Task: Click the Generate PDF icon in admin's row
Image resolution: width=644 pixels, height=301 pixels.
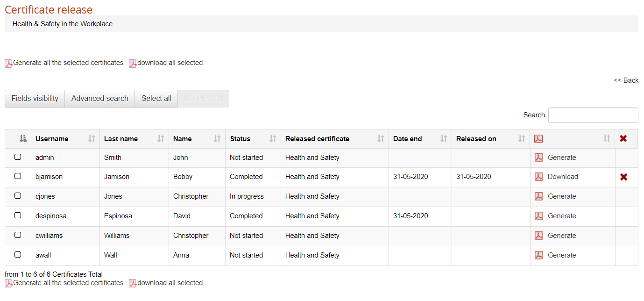Action: [x=538, y=158]
